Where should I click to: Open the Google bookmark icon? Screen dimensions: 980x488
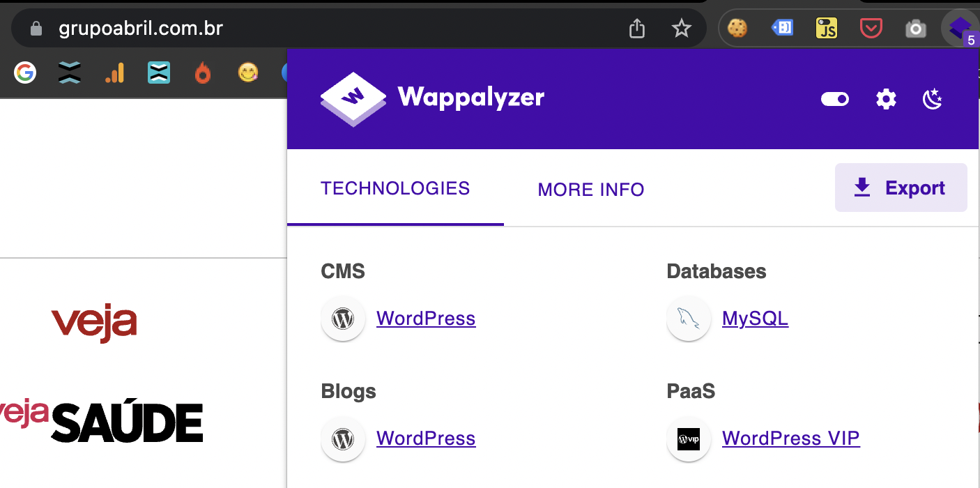coord(25,73)
